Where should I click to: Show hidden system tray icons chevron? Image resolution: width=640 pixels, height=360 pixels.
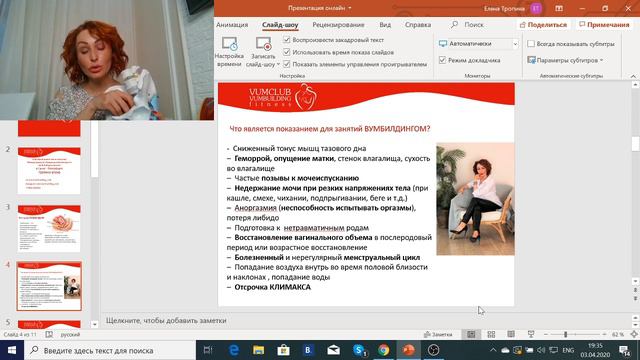click(x=493, y=350)
